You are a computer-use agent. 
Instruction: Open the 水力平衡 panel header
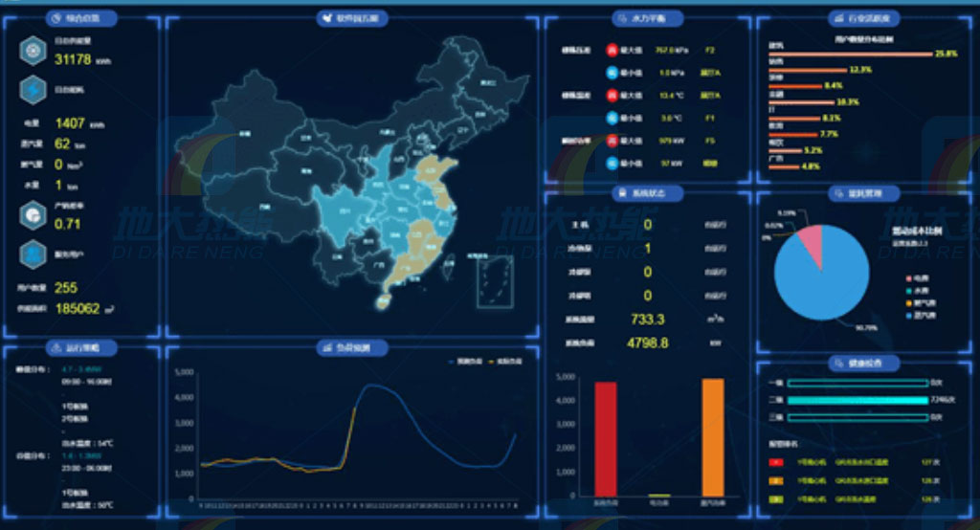click(648, 18)
